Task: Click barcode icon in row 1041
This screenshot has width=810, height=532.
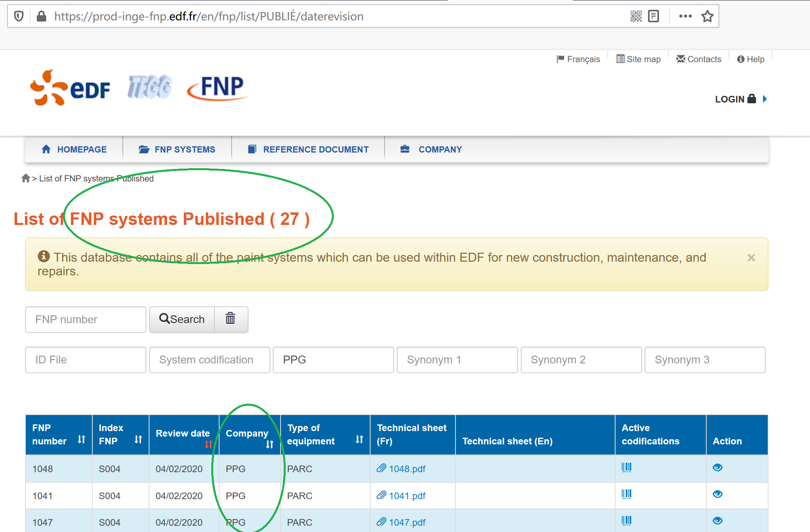Action: coord(626,494)
